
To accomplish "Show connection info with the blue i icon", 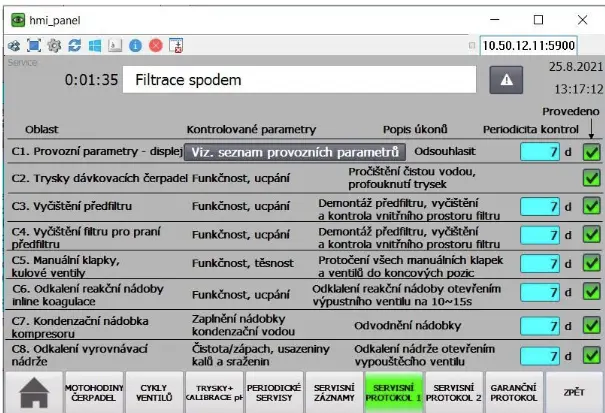I will coord(135,46).
